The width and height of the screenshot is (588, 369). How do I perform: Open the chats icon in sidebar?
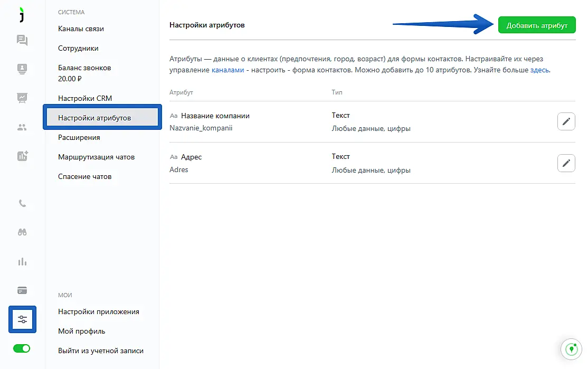(22, 40)
